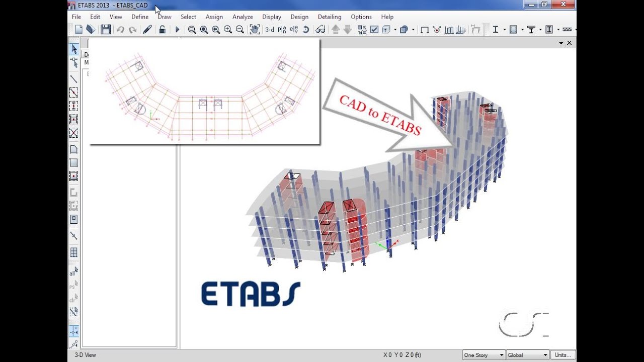Open the Global coordinate system dropdown
The width and height of the screenshot is (644, 362).
[x=528, y=355]
